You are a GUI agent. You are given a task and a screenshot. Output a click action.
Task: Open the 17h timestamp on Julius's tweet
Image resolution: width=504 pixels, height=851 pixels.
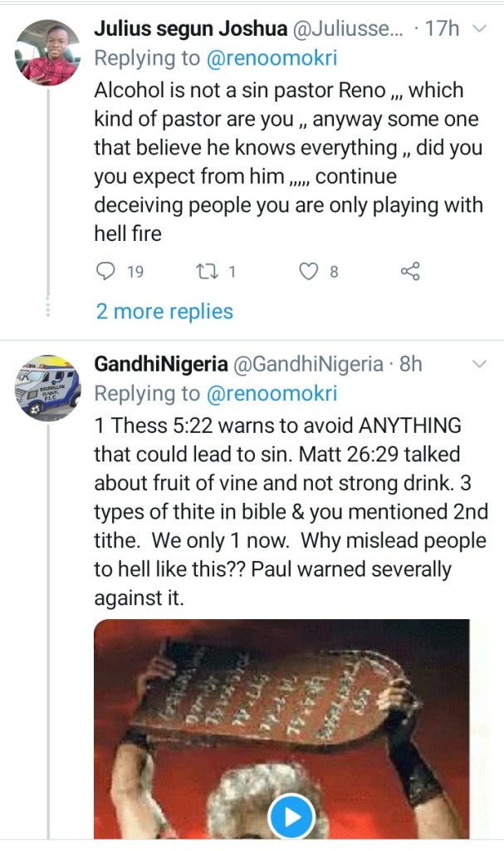pos(442,30)
